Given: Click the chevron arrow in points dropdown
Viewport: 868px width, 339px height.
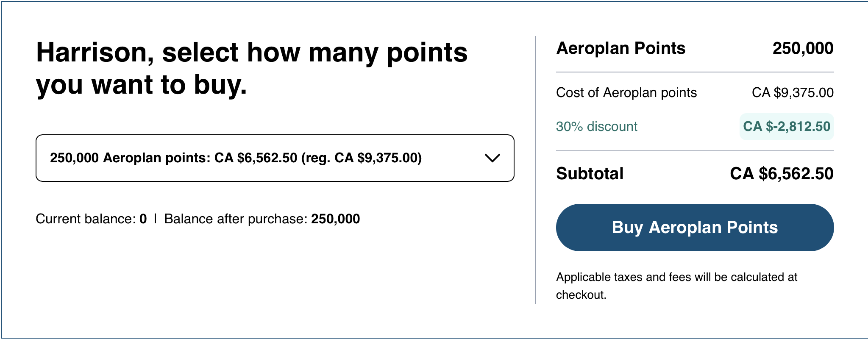Looking at the screenshot, I should [492, 158].
